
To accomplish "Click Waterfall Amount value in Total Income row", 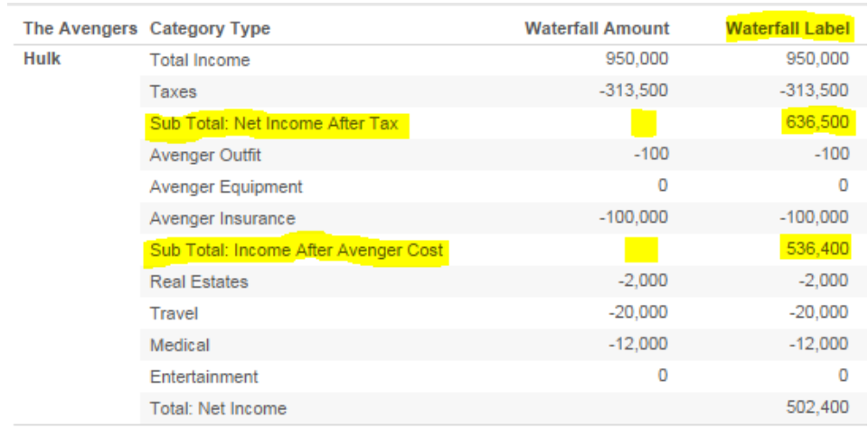I will [x=637, y=59].
